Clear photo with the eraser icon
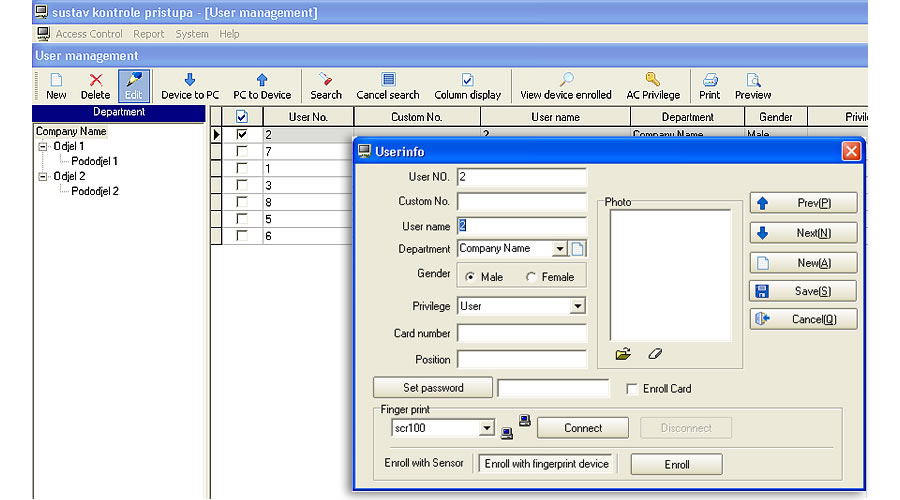Screen dimensions: 900x500 (655, 354)
